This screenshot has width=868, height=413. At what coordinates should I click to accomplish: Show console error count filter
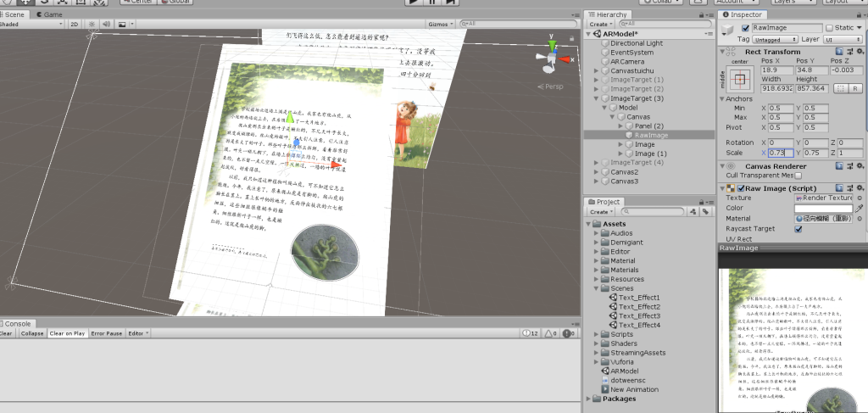(567, 333)
